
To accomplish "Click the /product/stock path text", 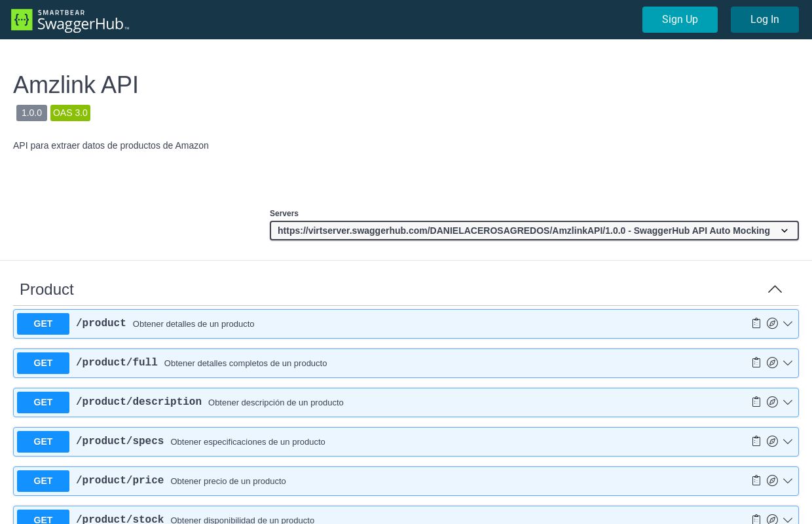I will click(120, 519).
